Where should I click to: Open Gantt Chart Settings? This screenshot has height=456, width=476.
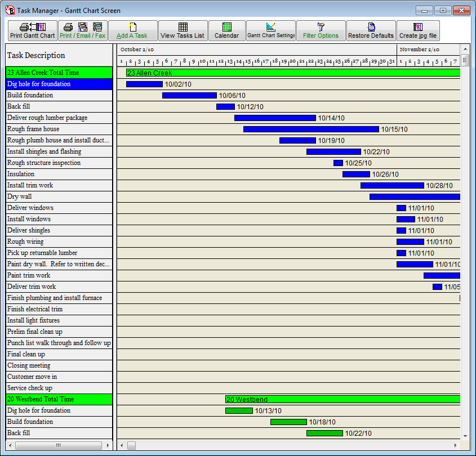(x=270, y=31)
